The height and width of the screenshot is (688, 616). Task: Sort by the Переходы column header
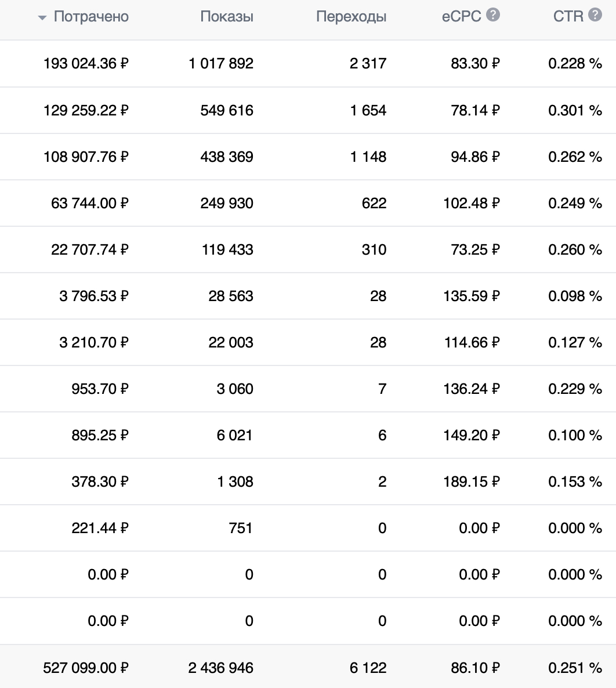click(x=351, y=17)
